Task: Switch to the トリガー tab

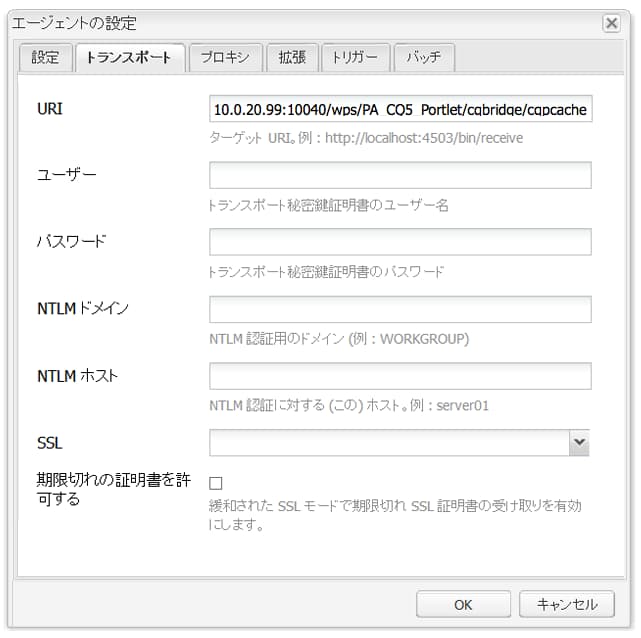Action: tap(355, 58)
